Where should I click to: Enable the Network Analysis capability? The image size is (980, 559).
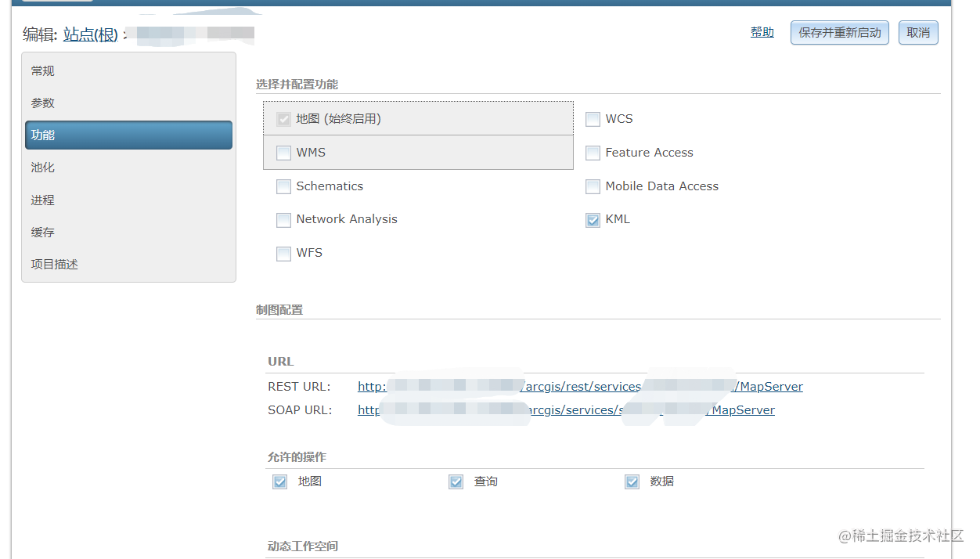pyautogui.click(x=283, y=220)
